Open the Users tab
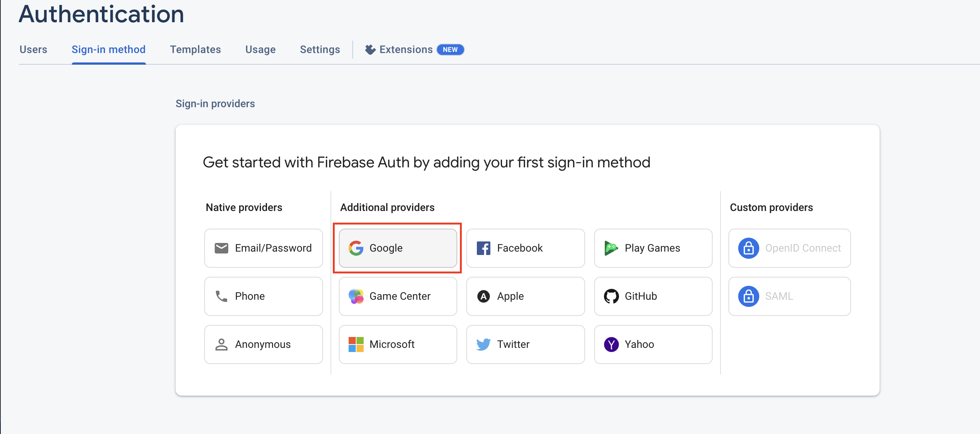Screen dimensions: 980x434 (x=33, y=49)
